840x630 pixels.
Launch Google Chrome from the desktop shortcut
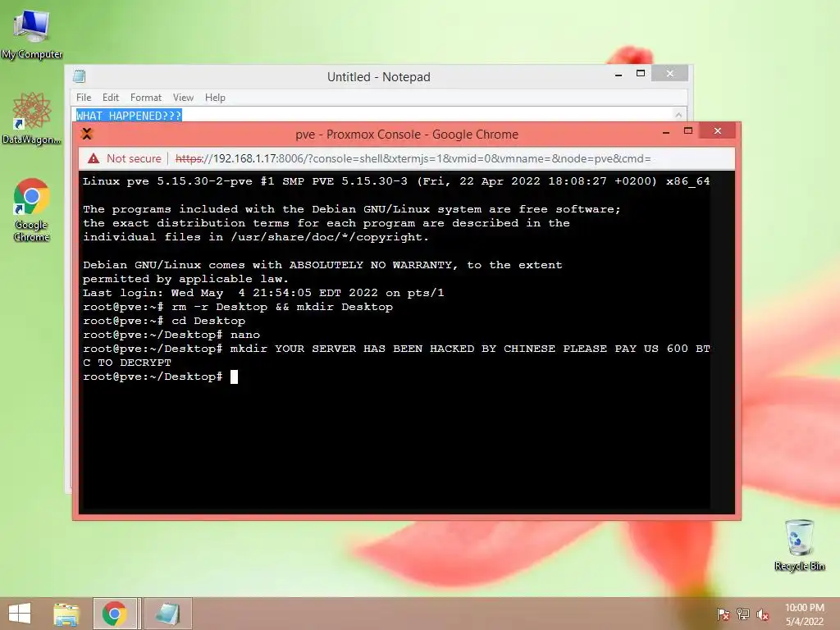point(32,209)
